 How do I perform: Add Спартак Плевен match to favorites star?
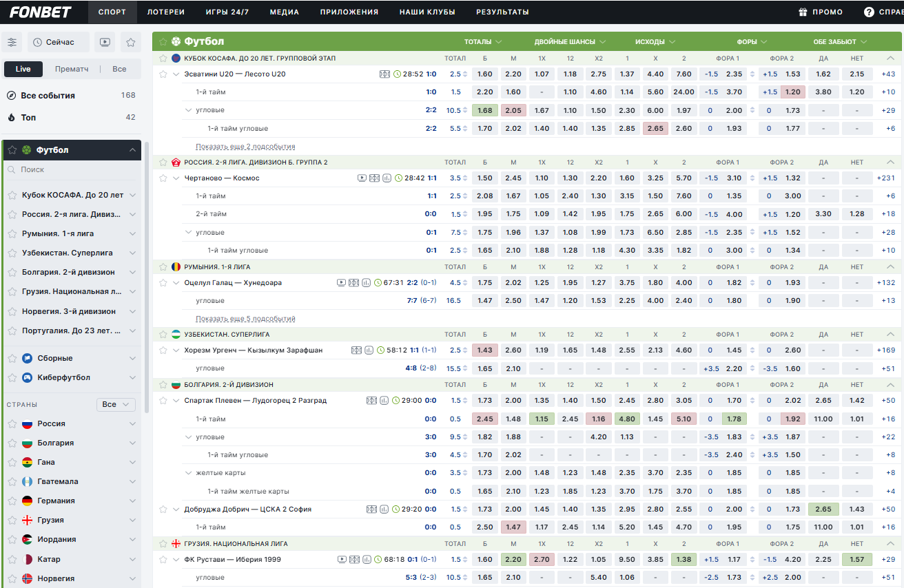click(163, 400)
